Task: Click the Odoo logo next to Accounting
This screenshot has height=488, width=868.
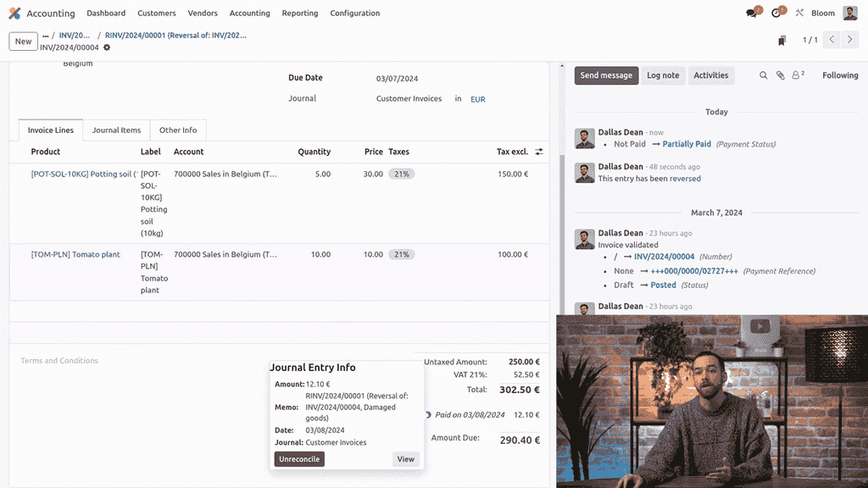Action: click(13, 13)
